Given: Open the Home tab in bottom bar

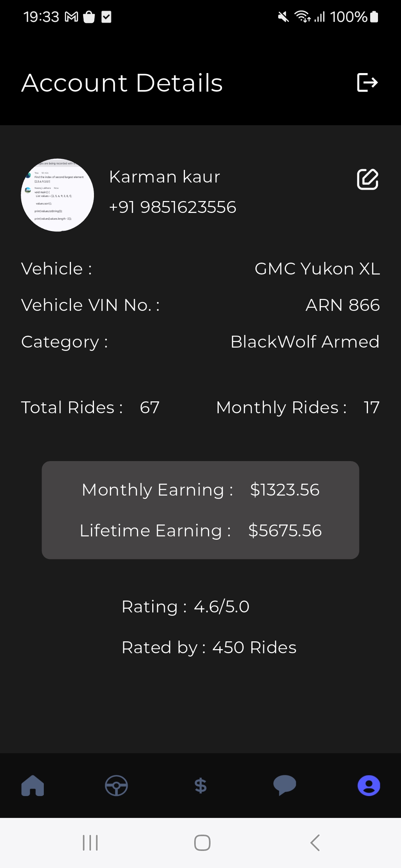Looking at the screenshot, I should (33, 786).
